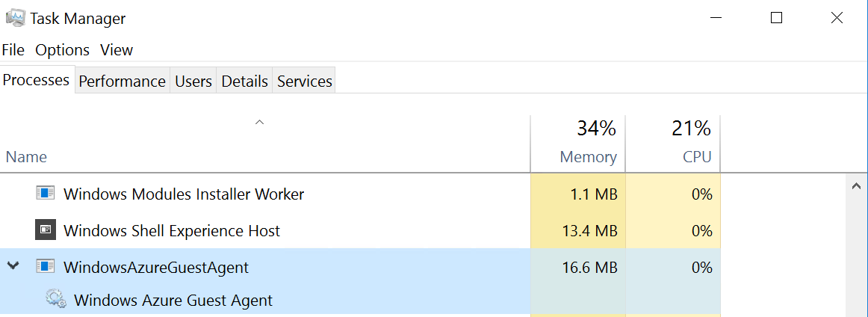Select the Processes tab
Screen dimensions: 868x317
pyautogui.click(x=36, y=80)
